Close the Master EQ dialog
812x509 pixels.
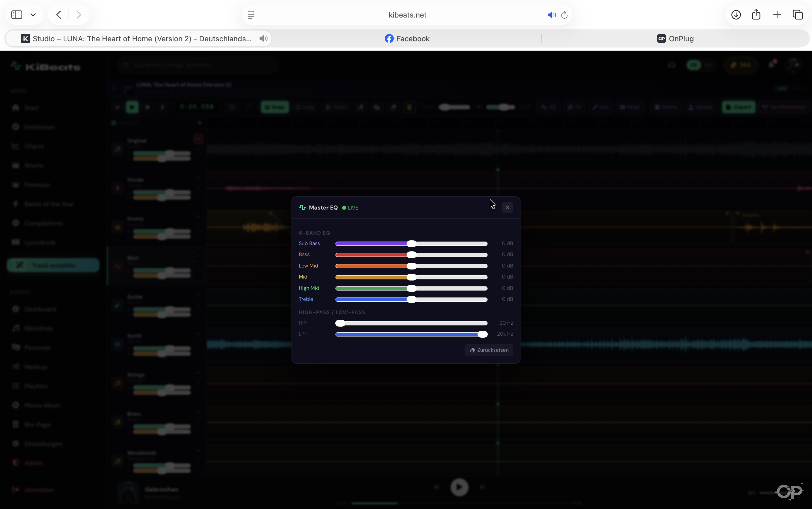point(507,207)
